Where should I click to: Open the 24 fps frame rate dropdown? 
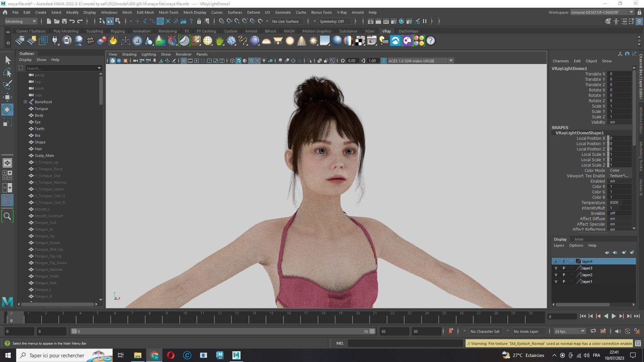(x=569, y=331)
